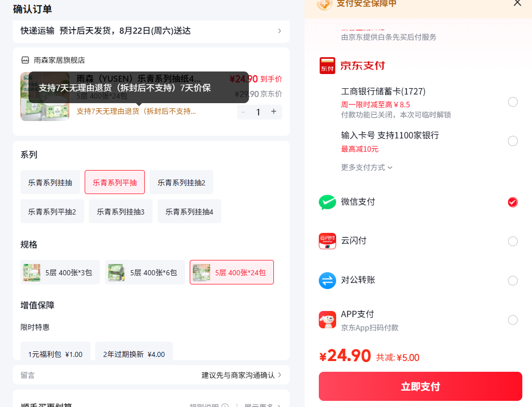Click the 周一限时减至高￥8.5 promo text
The image size is (532, 407).
(x=375, y=105)
